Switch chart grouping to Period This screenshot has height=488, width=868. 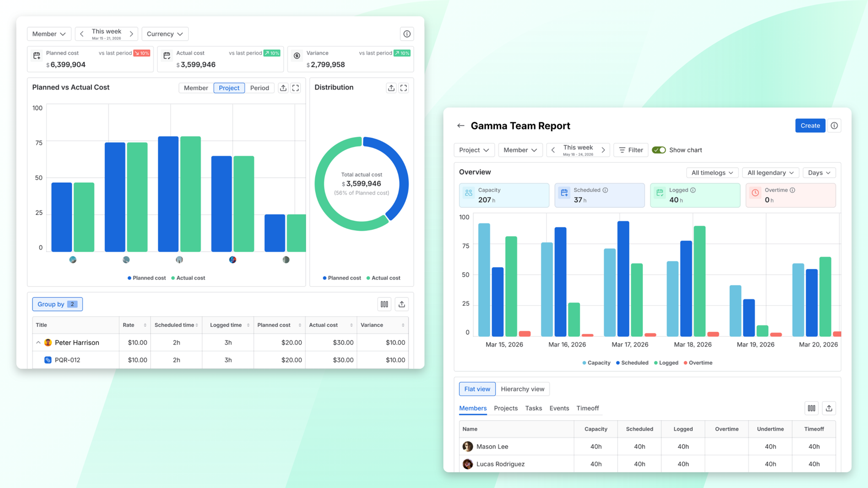click(x=259, y=88)
